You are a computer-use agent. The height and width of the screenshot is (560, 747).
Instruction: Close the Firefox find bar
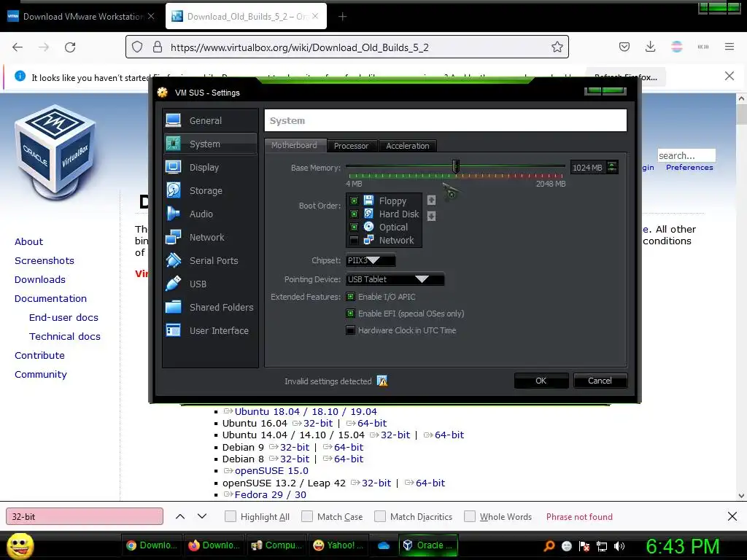pyautogui.click(x=732, y=516)
